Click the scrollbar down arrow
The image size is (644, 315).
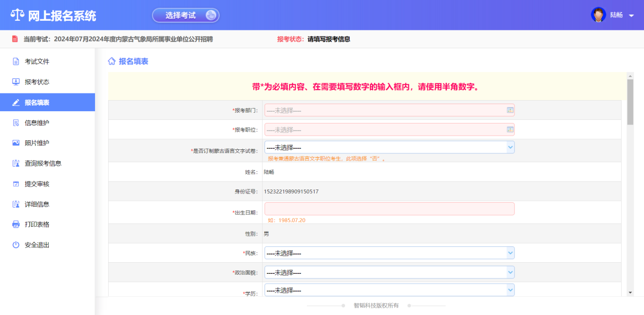(630, 293)
